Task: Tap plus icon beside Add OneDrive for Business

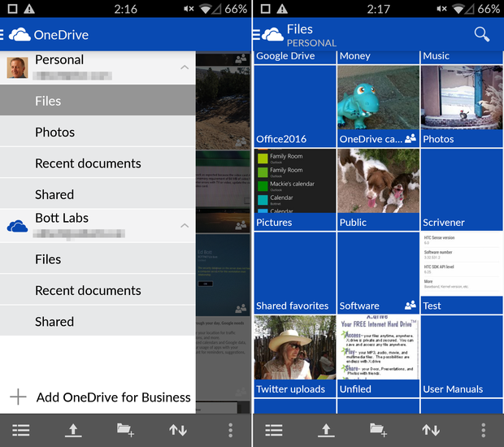Action: click(x=18, y=397)
